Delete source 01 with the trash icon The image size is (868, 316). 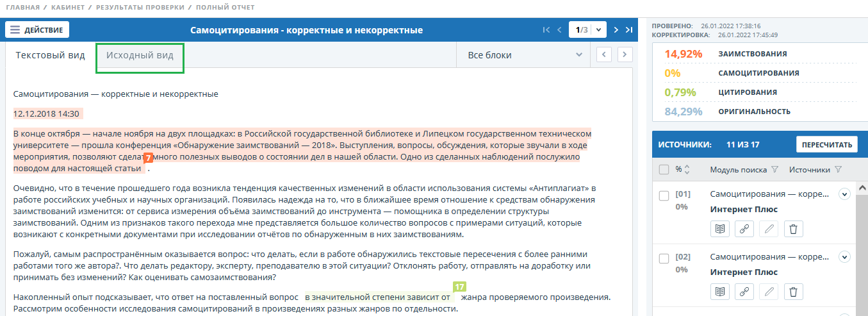pyautogui.click(x=793, y=229)
